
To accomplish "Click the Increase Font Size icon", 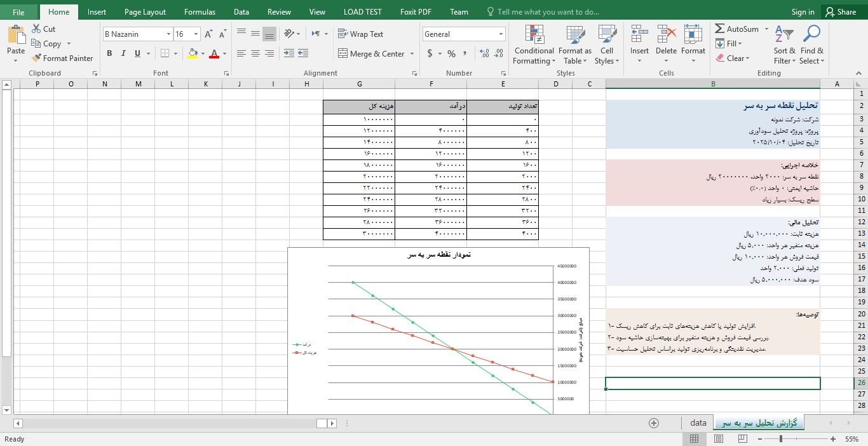I will click(x=208, y=34).
